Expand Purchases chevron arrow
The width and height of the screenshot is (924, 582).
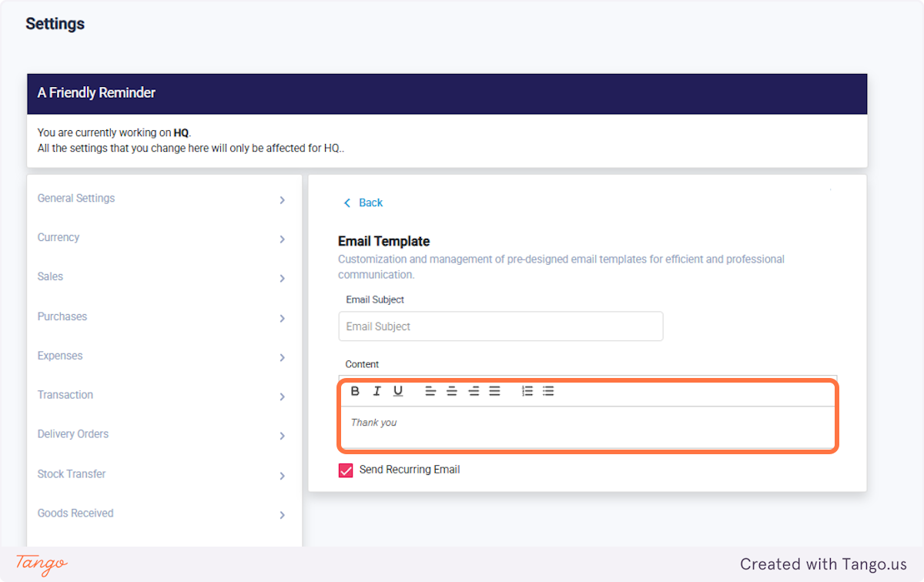[282, 319]
